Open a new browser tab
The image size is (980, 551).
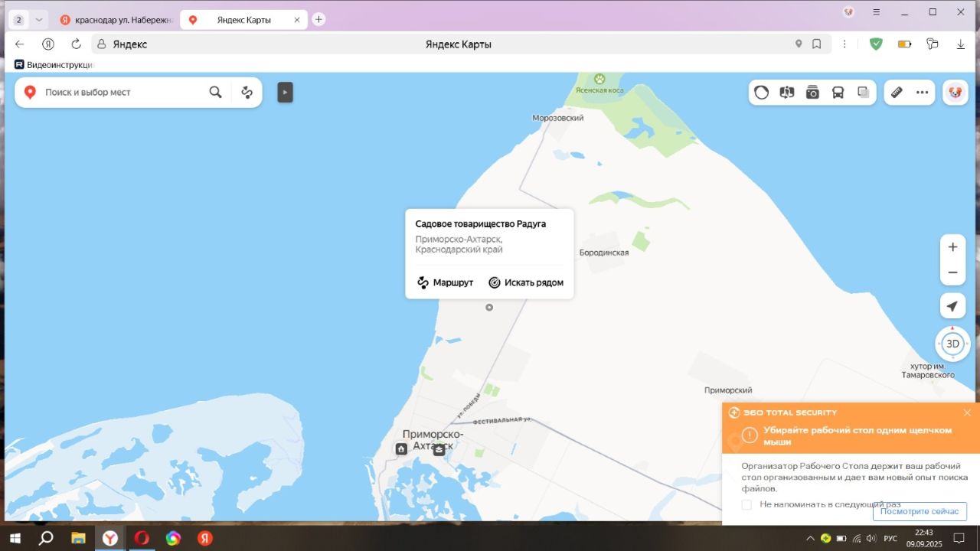tap(318, 19)
